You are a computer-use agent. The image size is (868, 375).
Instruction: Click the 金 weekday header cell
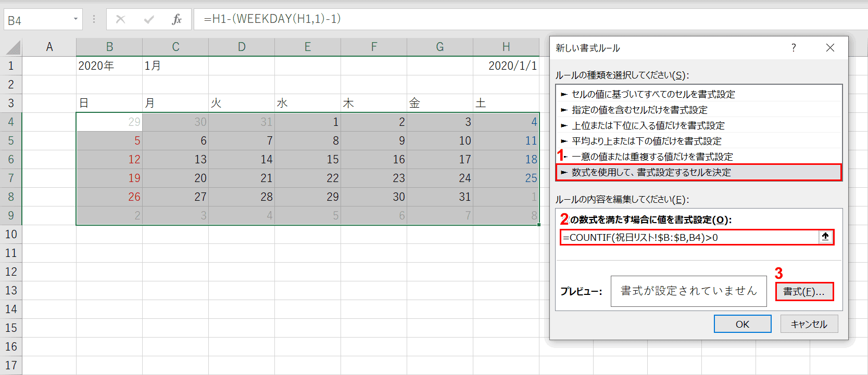click(440, 104)
